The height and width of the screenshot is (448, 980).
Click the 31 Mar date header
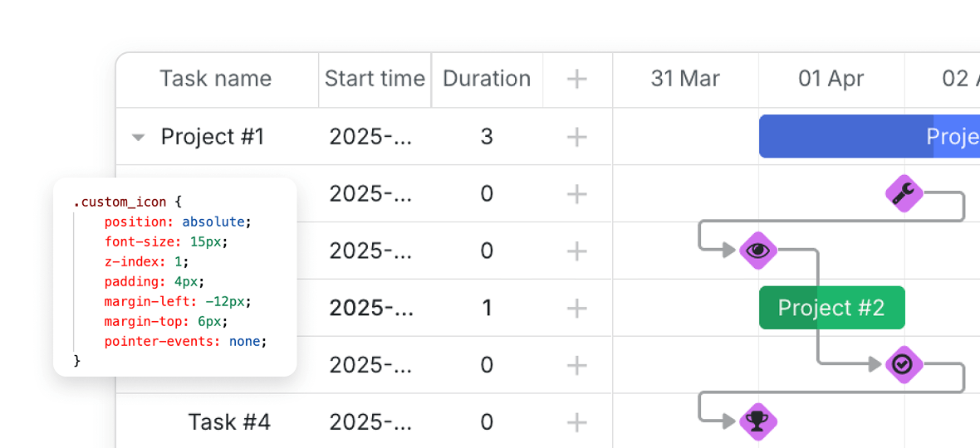pos(685,79)
